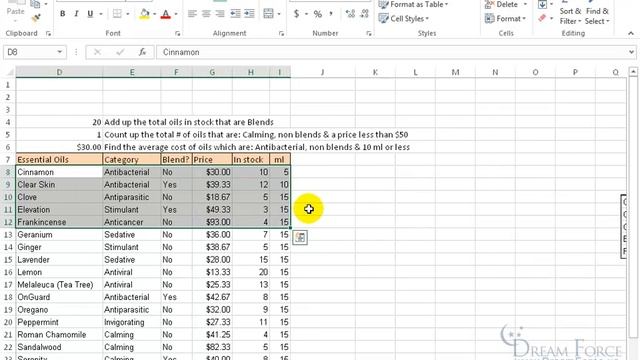Viewport: 640px width, 360px height.
Task: Open Font dialog launcher
Action: [178, 33]
